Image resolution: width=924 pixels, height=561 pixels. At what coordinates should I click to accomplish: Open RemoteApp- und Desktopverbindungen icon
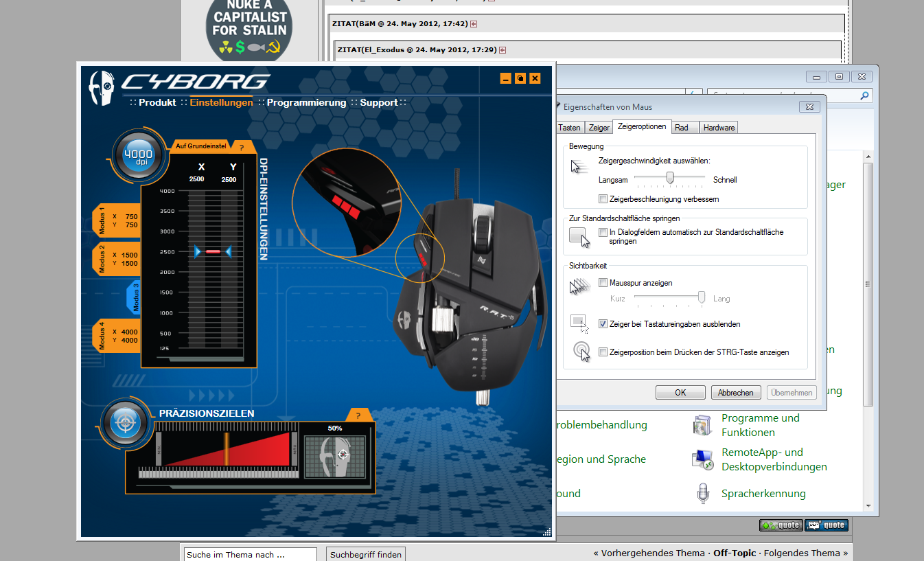703,459
